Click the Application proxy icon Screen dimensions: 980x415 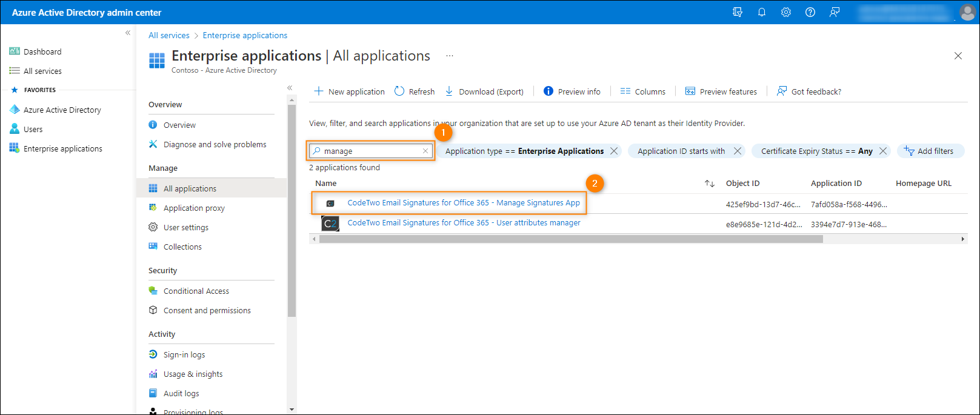click(153, 208)
